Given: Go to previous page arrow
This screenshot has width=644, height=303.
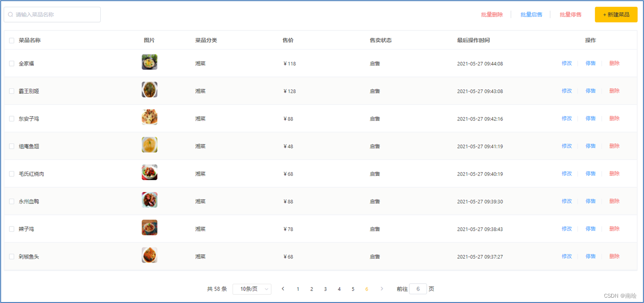Looking at the screenshot, I should point(283,289).
